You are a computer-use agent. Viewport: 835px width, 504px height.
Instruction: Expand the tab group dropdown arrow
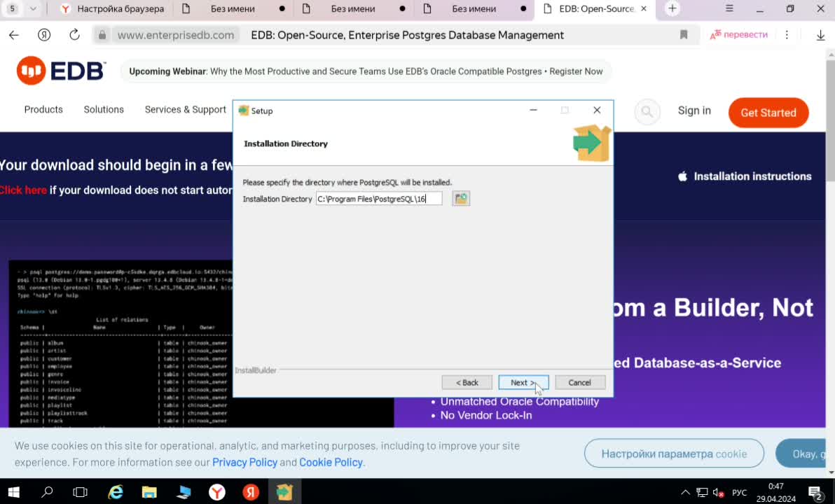coord(33,8)
